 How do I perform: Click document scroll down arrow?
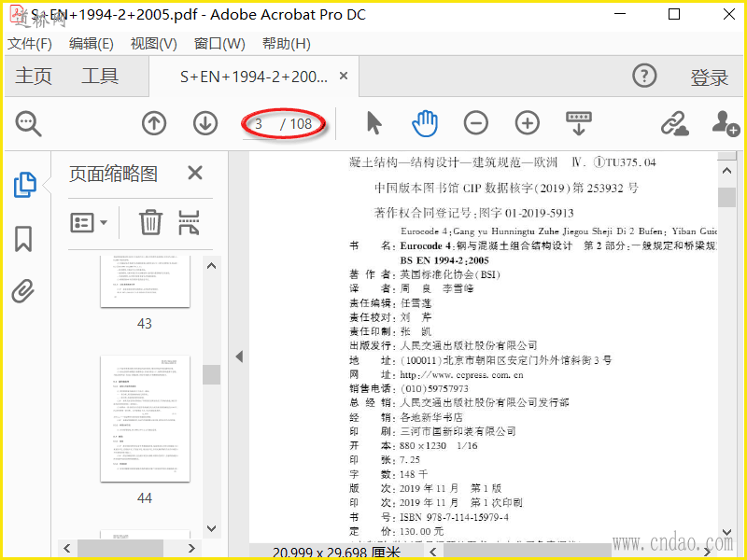click(726, 532)
